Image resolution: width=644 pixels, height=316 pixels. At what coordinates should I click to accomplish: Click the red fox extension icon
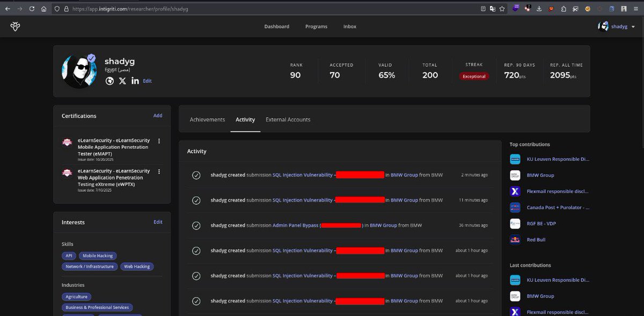pyautogui.click(x=551, y=9)
